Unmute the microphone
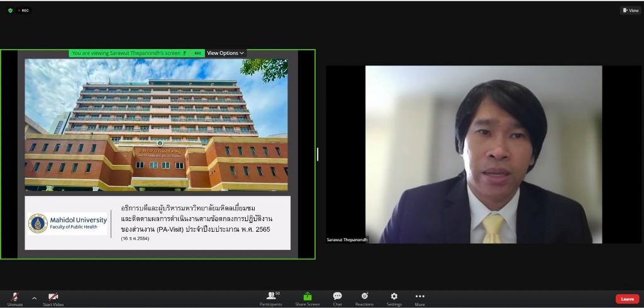644x308 pixels. 15,297
